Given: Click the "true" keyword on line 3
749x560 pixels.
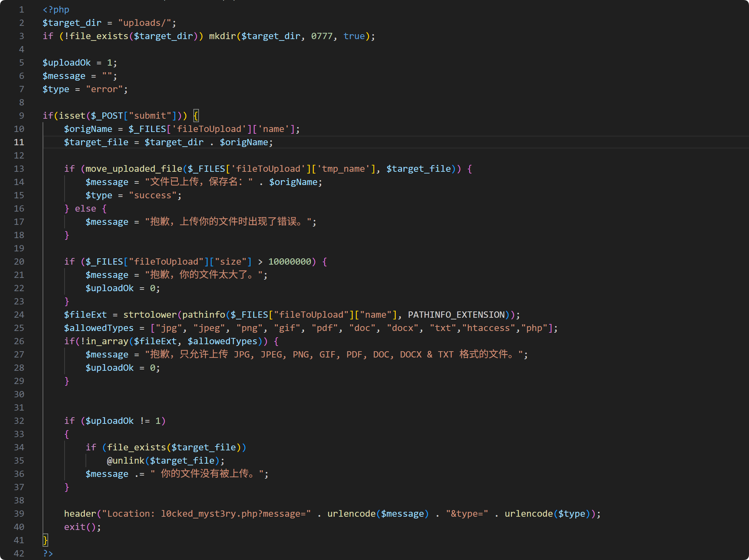Looking at the screenshot, I should point(354,36).
